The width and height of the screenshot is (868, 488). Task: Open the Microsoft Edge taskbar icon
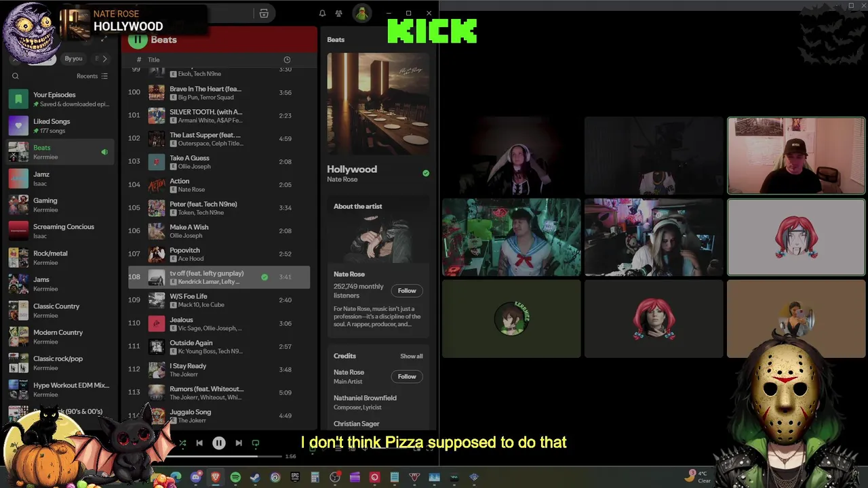pyautogui.click(x=176, y=477)
